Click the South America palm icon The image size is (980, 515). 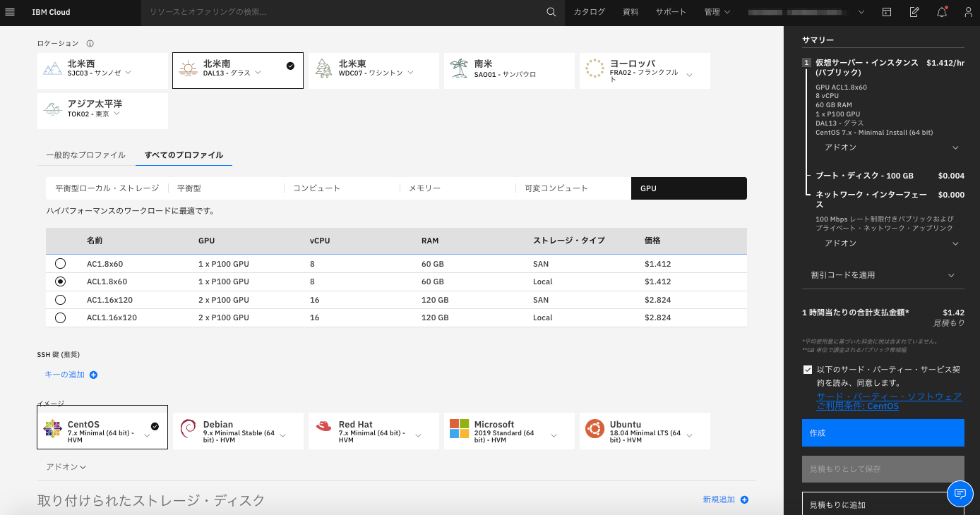coord(459,68)
